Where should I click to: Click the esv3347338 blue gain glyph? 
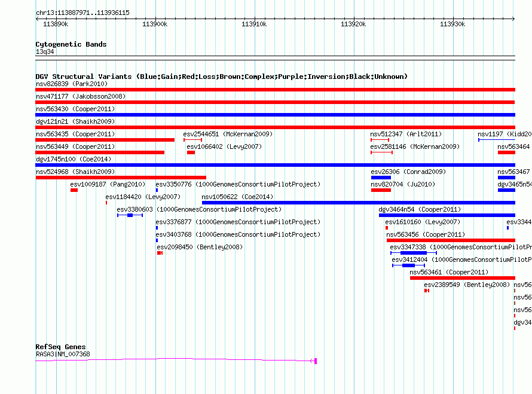[413, 253]
